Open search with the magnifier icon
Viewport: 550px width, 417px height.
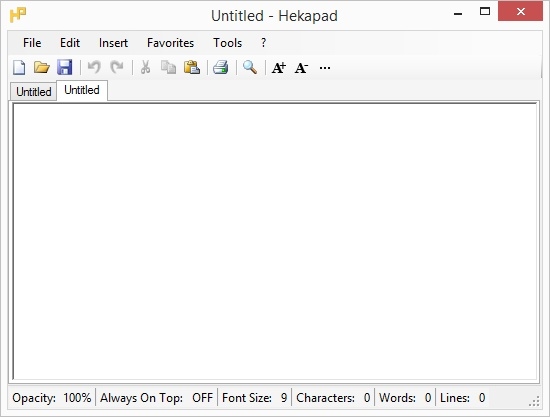(250, 67)
